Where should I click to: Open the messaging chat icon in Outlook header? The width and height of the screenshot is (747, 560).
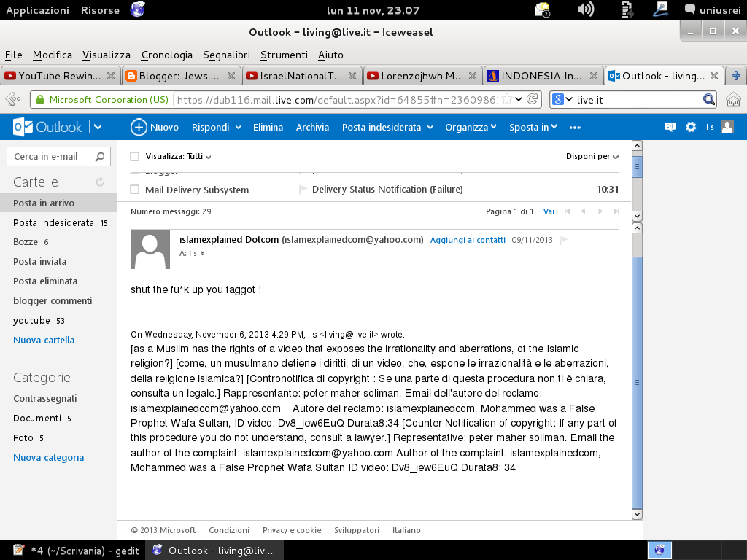tap(670, 127)
